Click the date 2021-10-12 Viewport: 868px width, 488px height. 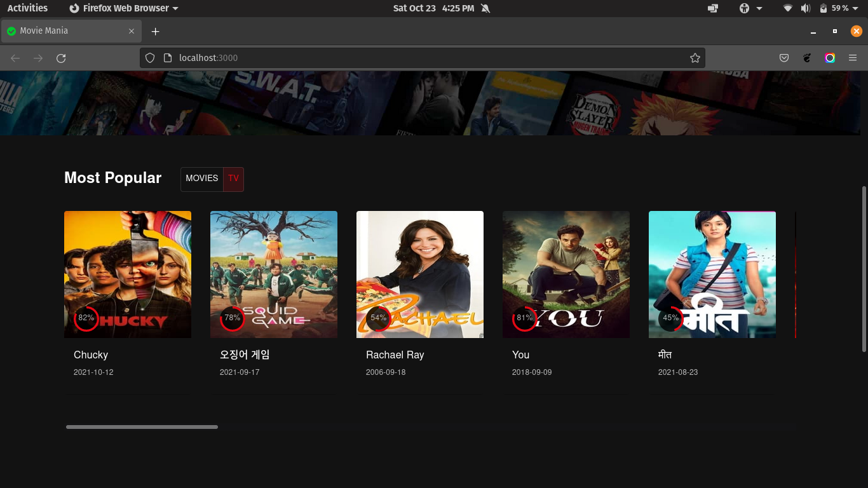93,372
